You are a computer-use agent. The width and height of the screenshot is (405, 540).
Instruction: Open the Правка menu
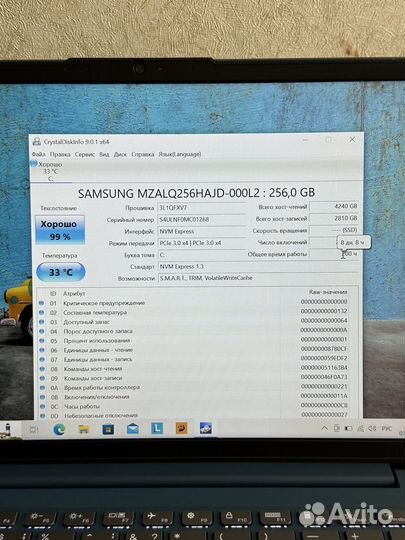[60, 154]
